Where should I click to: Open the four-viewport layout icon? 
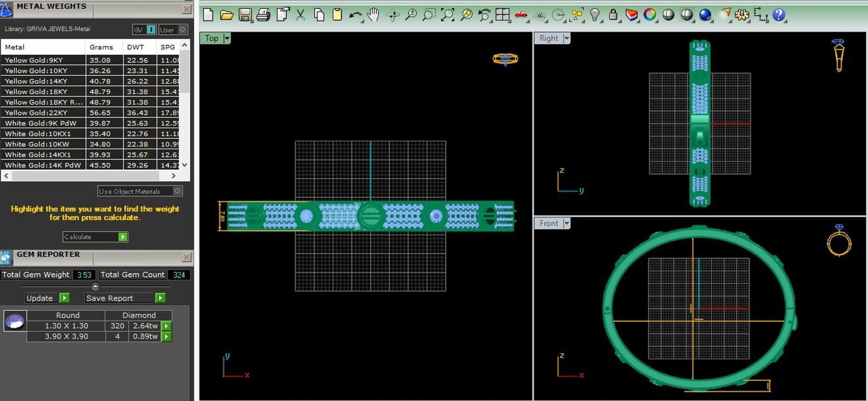[502, 15]
